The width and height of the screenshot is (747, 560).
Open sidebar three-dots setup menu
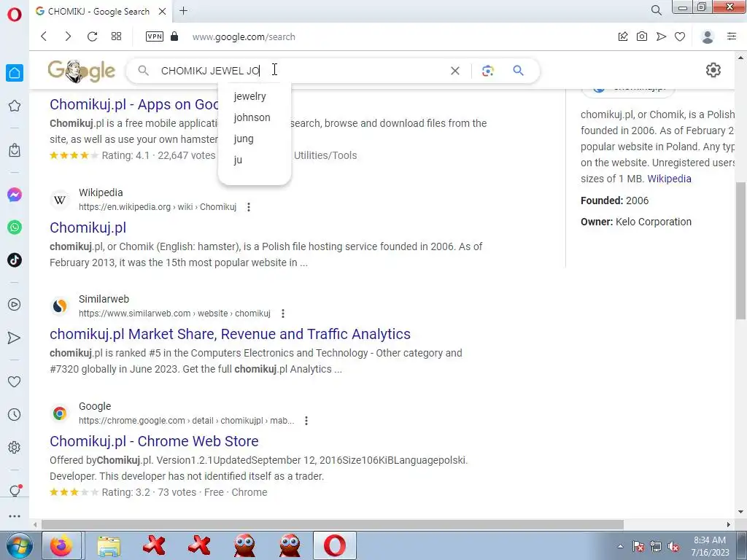coord(15,516)
